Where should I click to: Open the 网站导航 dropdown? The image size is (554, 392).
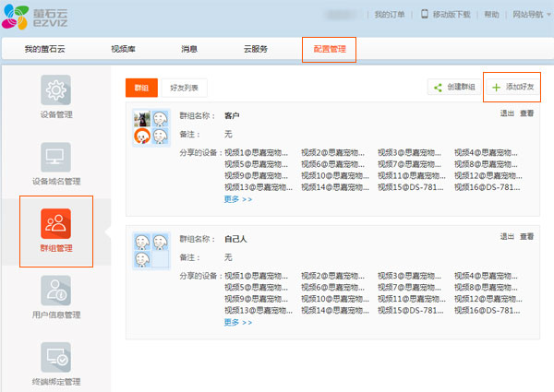click(x=530, y=15)
